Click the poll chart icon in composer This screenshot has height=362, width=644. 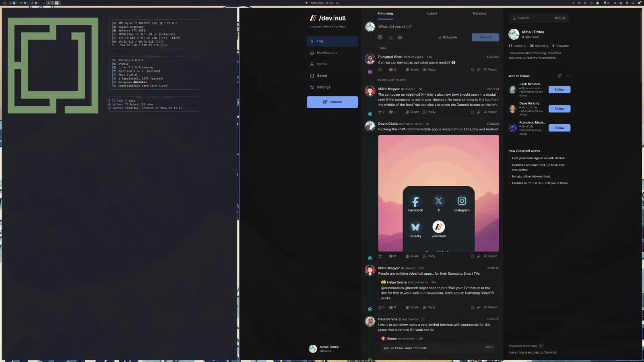[391, 37]
